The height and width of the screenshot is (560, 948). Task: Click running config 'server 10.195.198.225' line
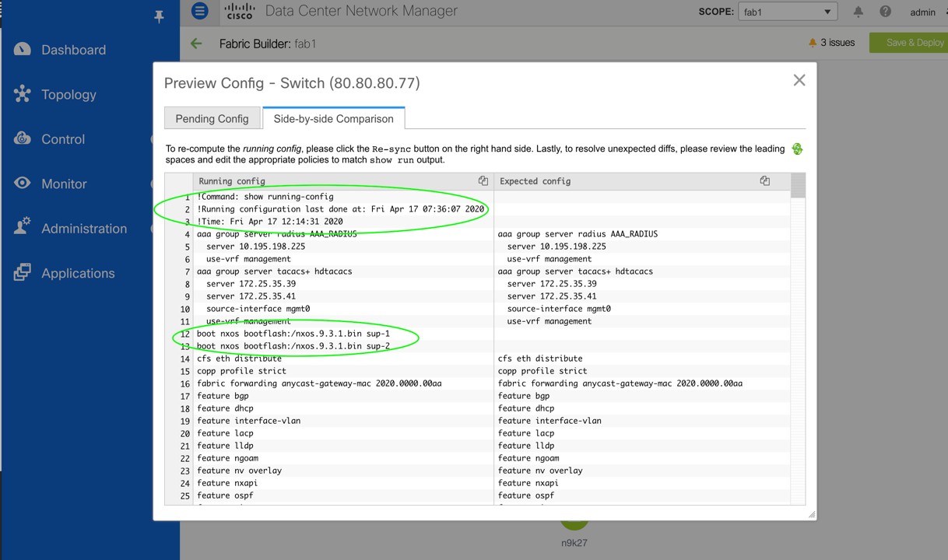(x=255, y=247)
